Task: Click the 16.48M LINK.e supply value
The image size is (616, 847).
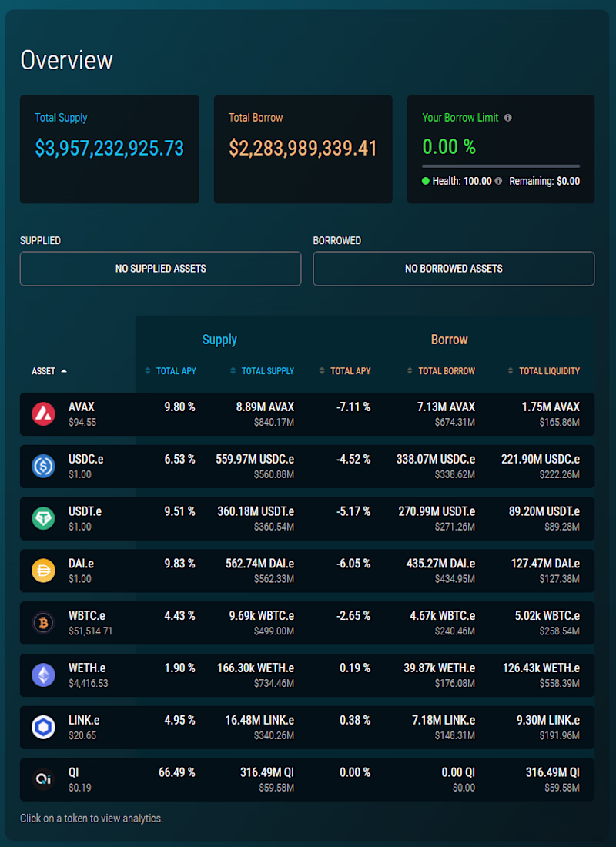Action: tap(260, 720)
